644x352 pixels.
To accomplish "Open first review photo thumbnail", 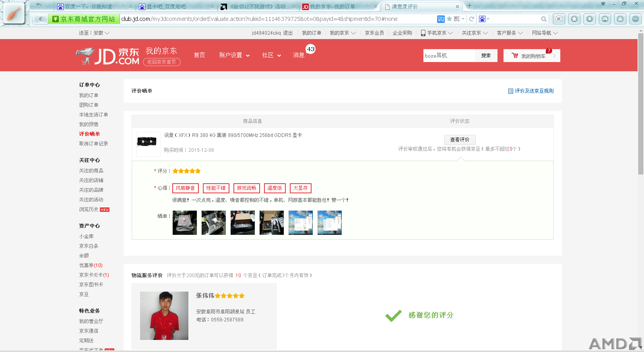I will 185,223.
